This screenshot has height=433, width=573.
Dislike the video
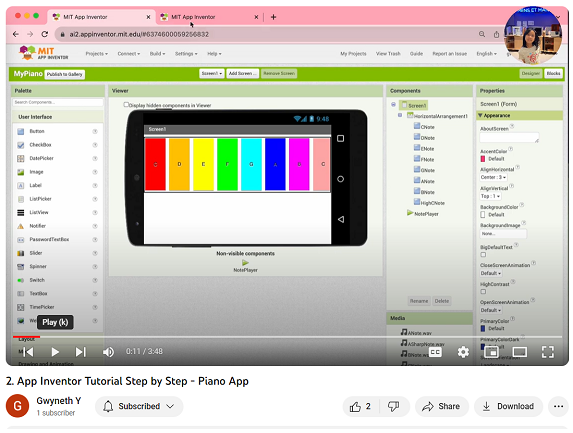(394, 406)
